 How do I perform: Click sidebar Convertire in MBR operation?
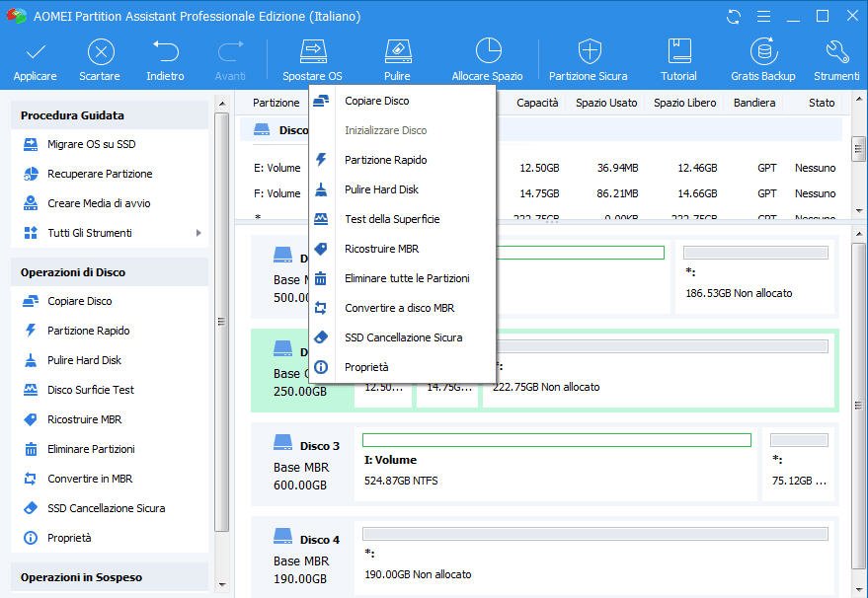coord(90,479)
